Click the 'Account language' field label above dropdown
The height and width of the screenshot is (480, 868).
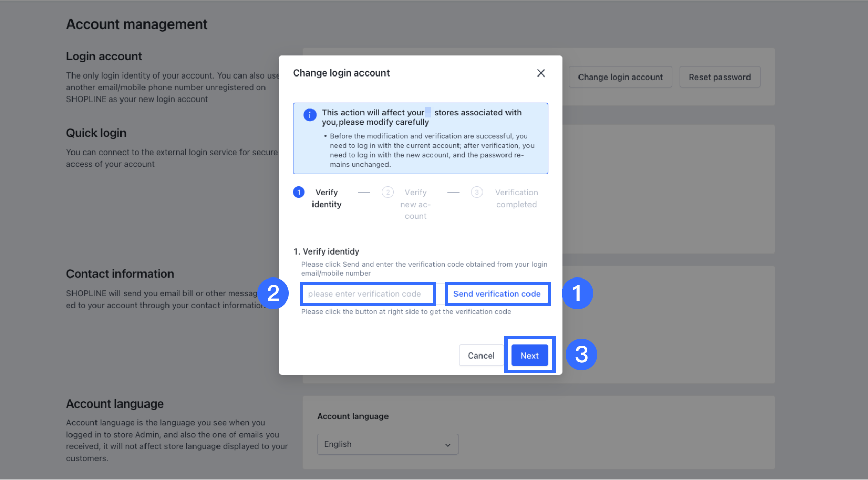pyautogui.click(x=353, y=416)
